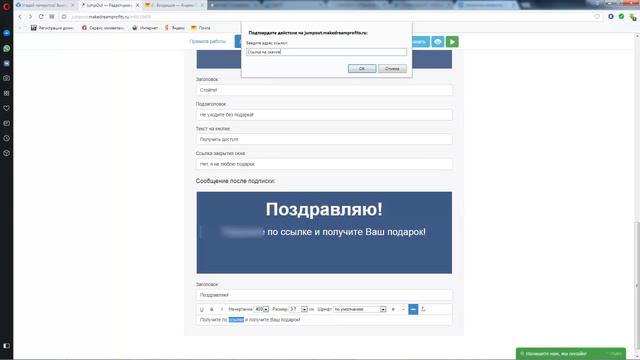This screenshot has height=360, width=640.
Task: Click the green play button
Action: pyautogui.click(x=452, y=42)
